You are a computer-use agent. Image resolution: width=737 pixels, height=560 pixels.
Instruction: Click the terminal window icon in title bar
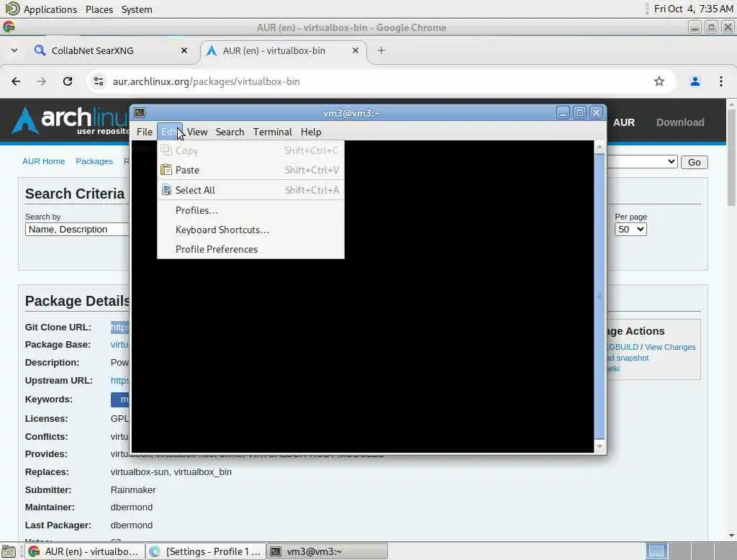pos(139,112)
